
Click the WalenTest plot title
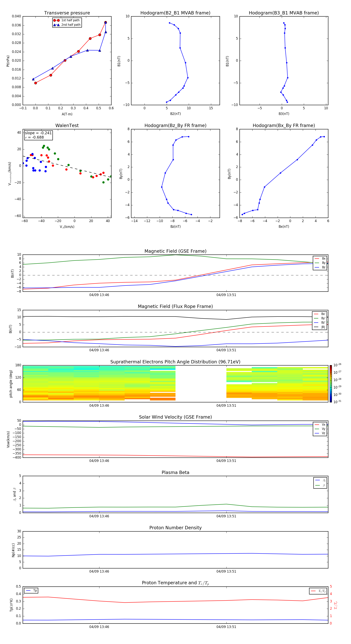67,125
